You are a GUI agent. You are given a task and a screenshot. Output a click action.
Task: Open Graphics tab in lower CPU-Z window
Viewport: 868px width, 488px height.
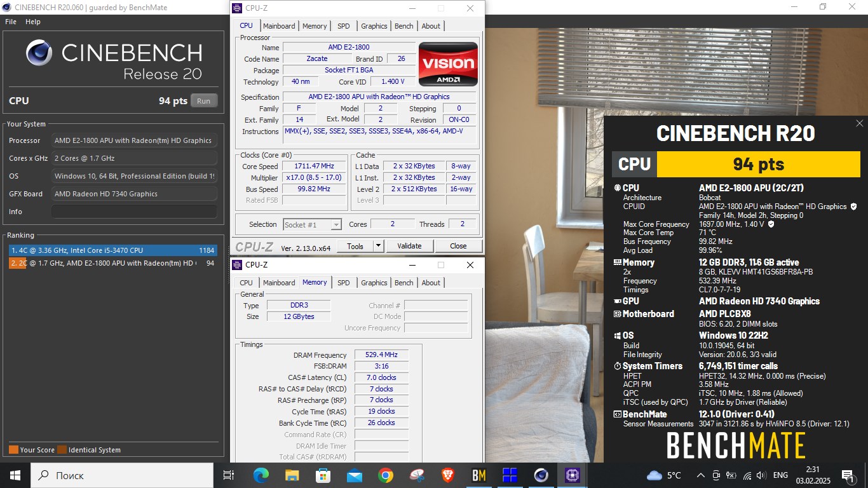point(374,283)
